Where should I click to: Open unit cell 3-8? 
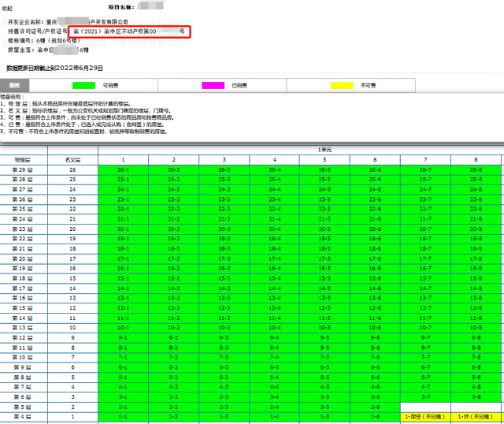click(476, 397)
